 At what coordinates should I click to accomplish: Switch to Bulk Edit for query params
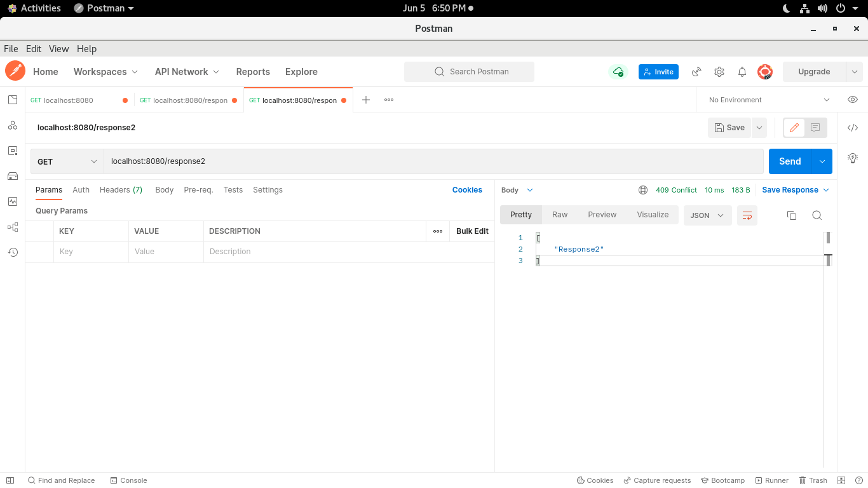(471, 231)
